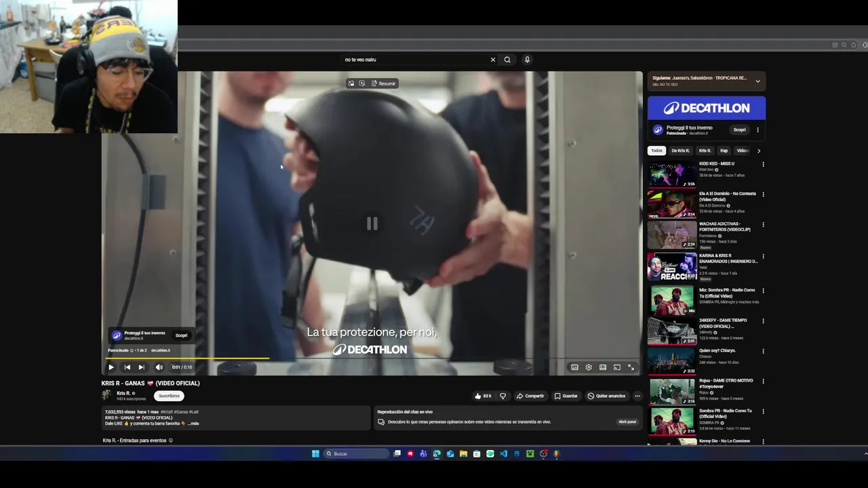
Task: Open options for 'Quien soy? Chiaryo.'
Action: tap(763, 351)
